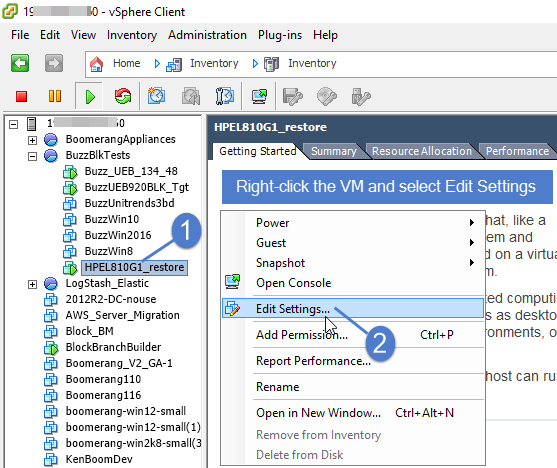The width and height of the screenshot is (557, 468).
Task: Click the arrow after Home in breadcrumb
Action: click(157, 64)
